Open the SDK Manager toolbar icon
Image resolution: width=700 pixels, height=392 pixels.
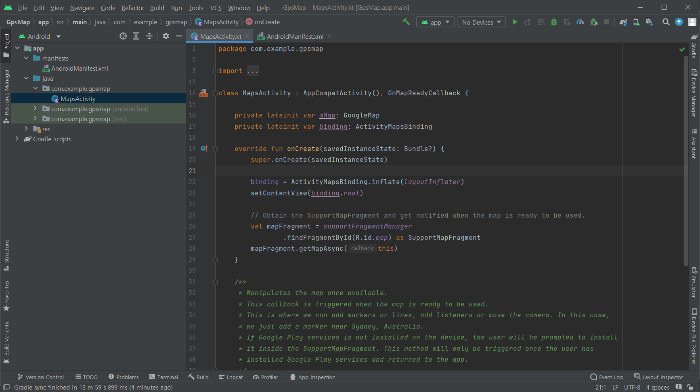pos(649,22)
